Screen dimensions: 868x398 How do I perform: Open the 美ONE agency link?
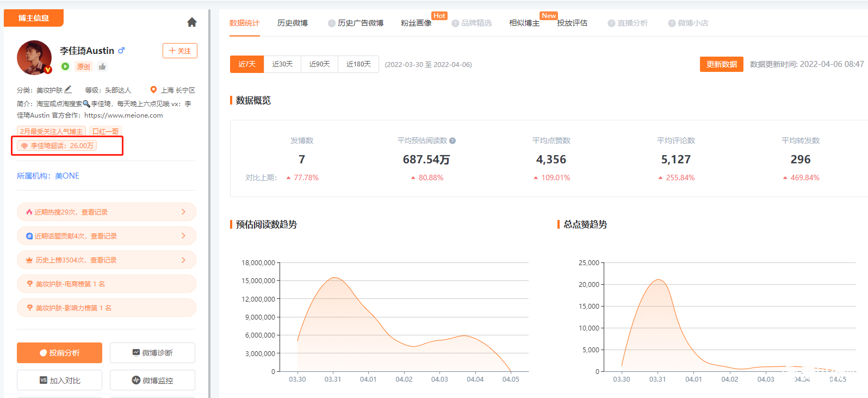[x=67, y=176]
